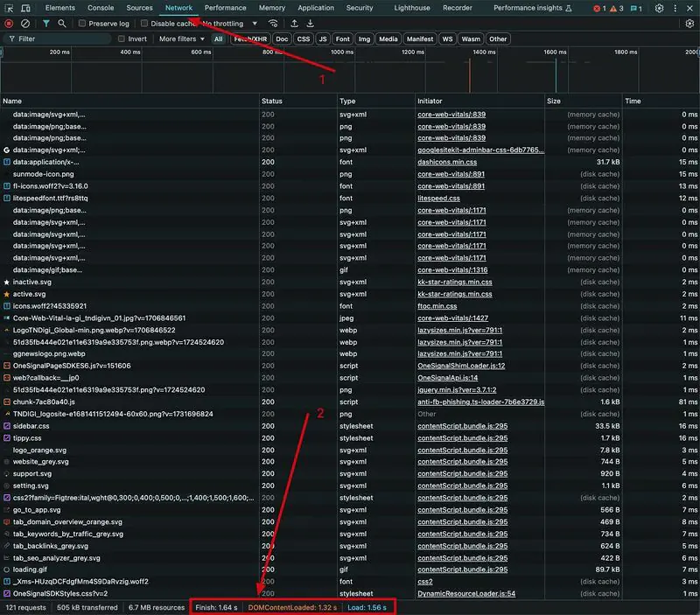Export HAR file download icon
The height and width of the screenshot is (615, 700).
[311, 24]
